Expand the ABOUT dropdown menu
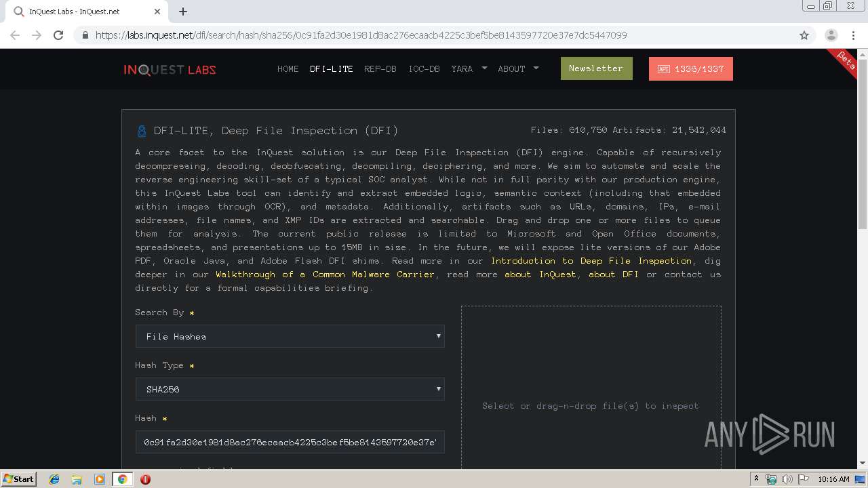Image resolution: width=868 pixels, height=488 pixels. [518, 69]
